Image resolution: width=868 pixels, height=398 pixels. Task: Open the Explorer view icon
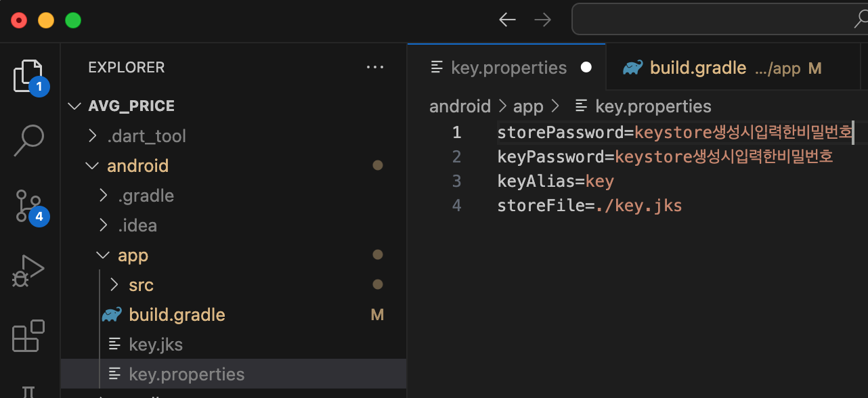[28, 76]
